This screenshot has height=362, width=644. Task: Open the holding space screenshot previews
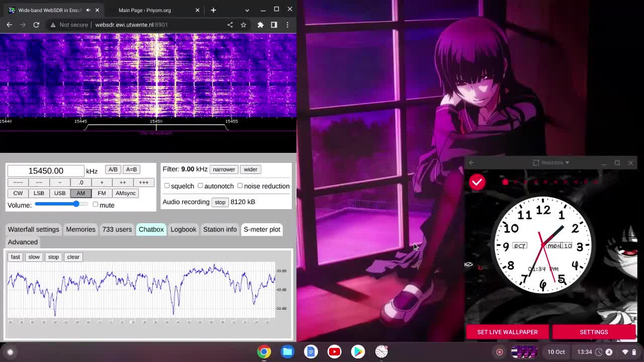click(x=524, y=352)
